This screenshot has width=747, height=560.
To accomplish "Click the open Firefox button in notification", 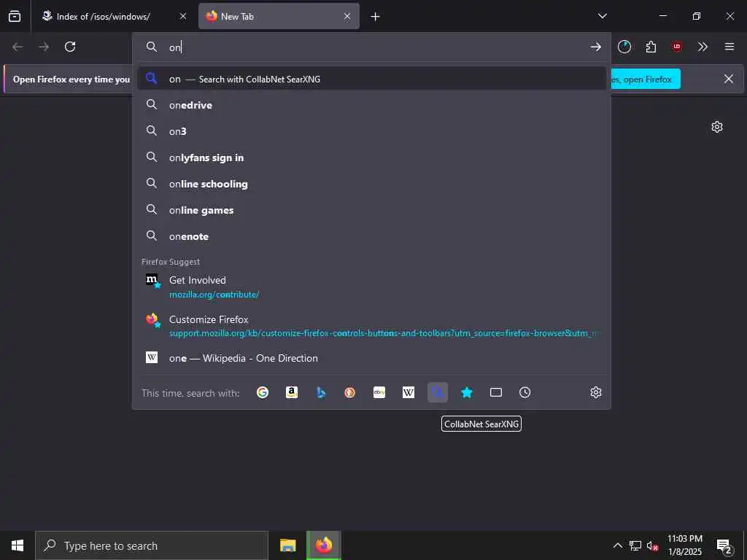I will click(x=645, y=79).
